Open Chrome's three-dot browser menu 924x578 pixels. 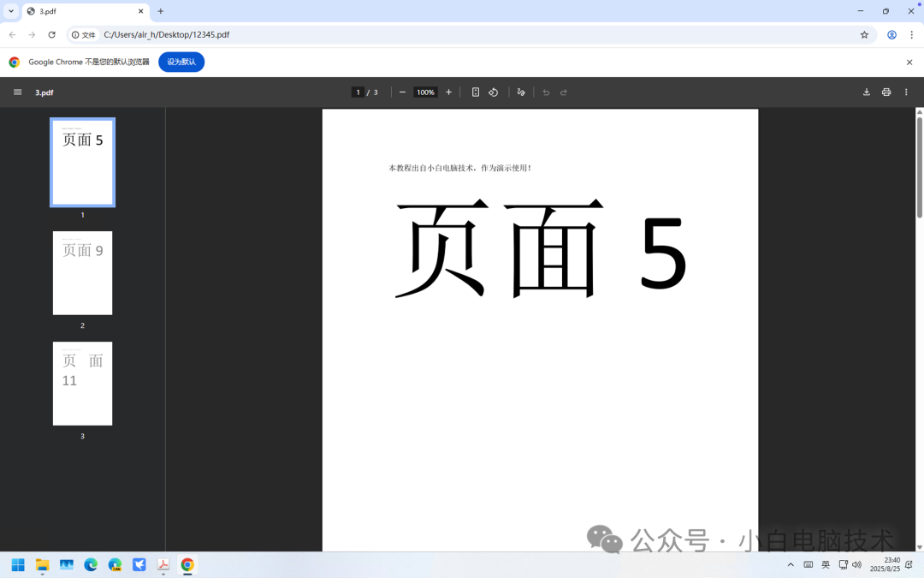[x=909, y=35]
